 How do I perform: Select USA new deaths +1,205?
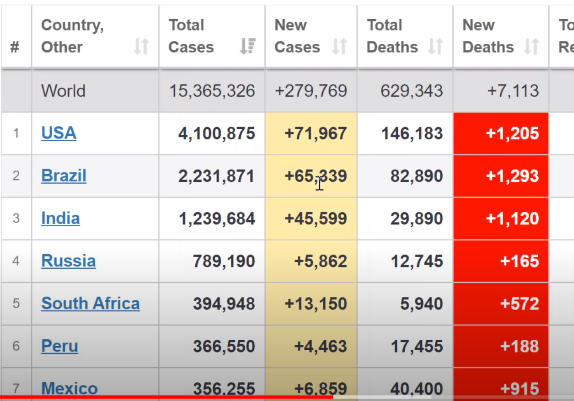coord(512,133)
